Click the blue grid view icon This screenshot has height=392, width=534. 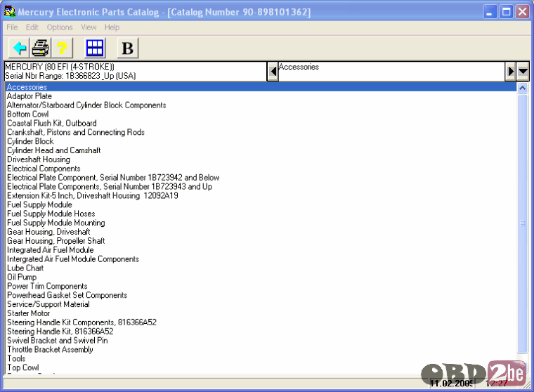pos(95,48)
